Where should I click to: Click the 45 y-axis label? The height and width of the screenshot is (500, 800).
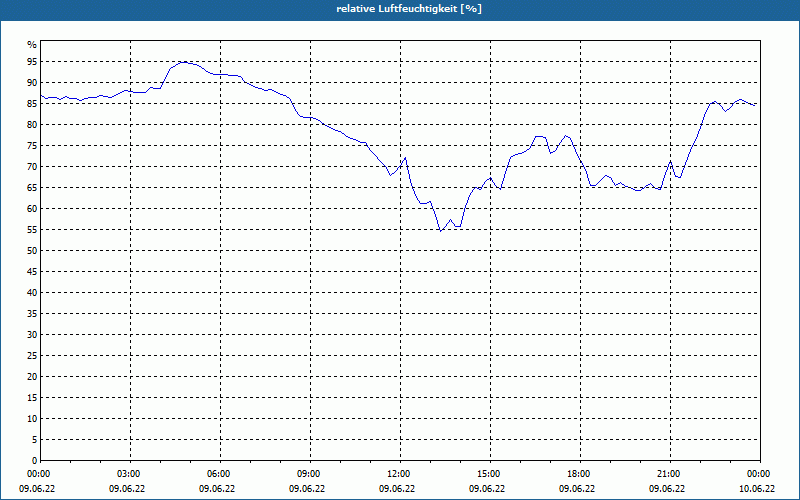click(x=32, y=271)
